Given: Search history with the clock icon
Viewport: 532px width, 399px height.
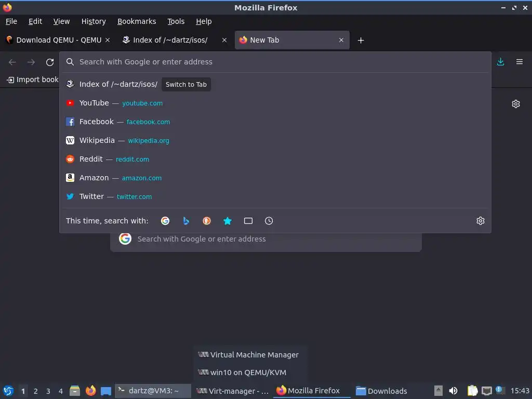Looking at the screenshot, I should coord(269,221).
